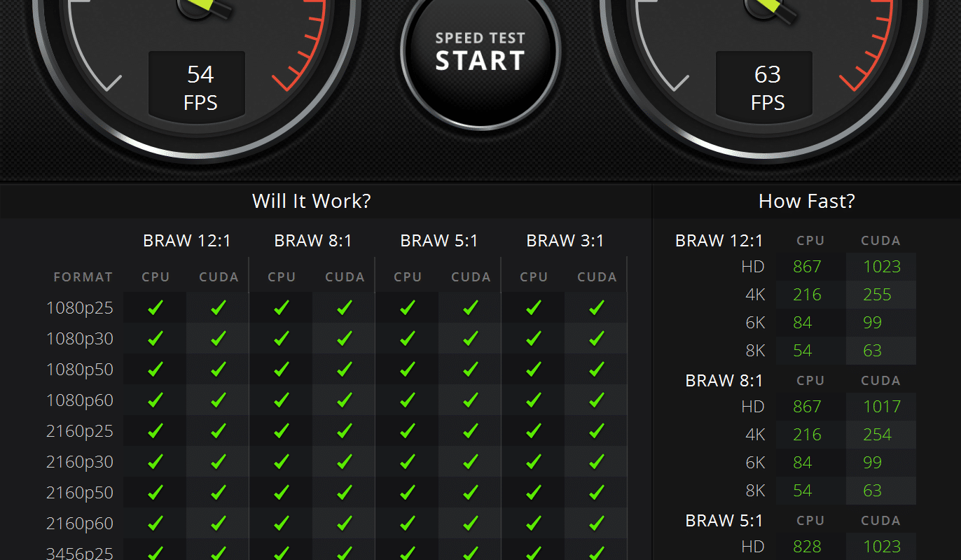Click BRAW 12:1 HD CUDA value 1023

click(882, 267)
